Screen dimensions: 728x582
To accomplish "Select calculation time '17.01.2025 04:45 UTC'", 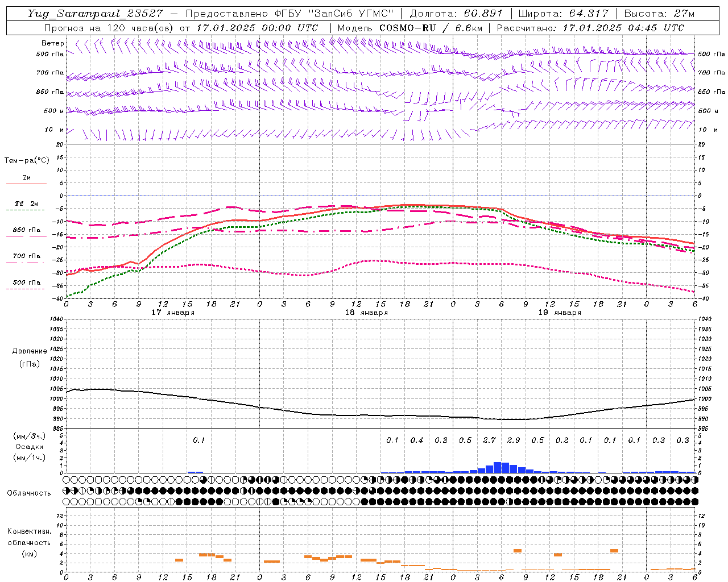I will (x=623, y=28).
